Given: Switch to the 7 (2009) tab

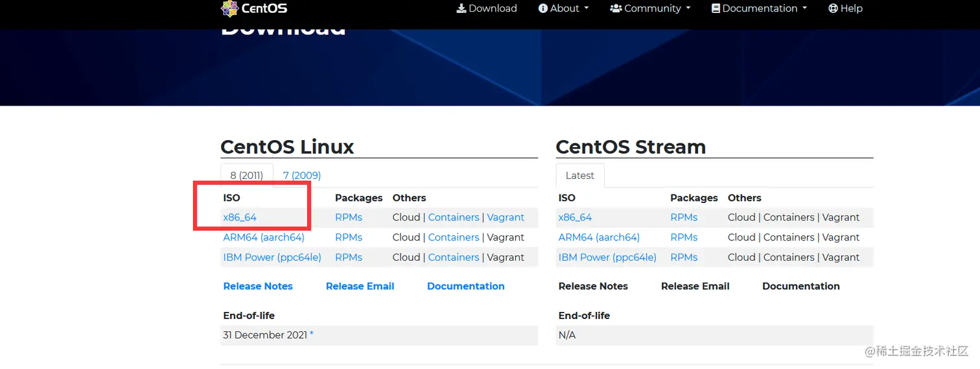Looking at the screenshot, I should click(302, 176).
